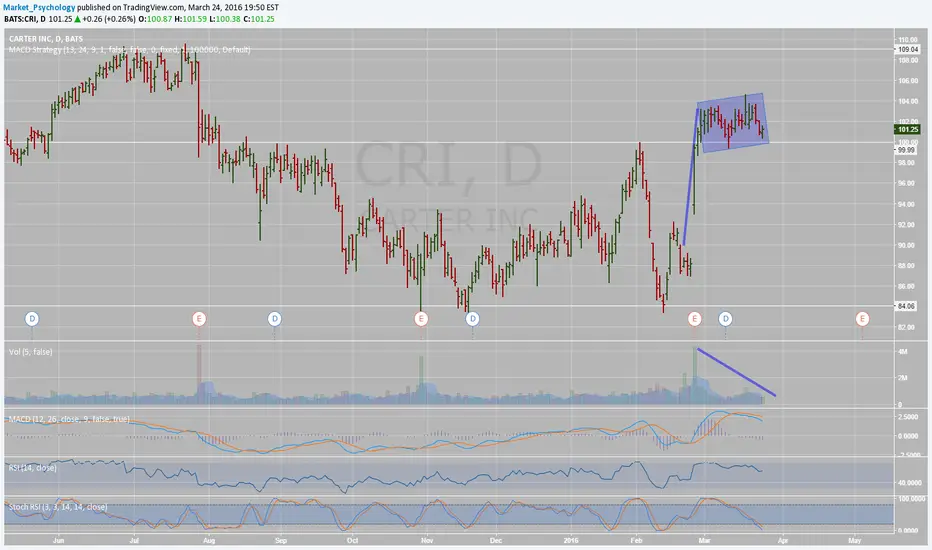Click the dividend D marker in March
This screenshot has height=550, width=932.
tap(725, 319)
